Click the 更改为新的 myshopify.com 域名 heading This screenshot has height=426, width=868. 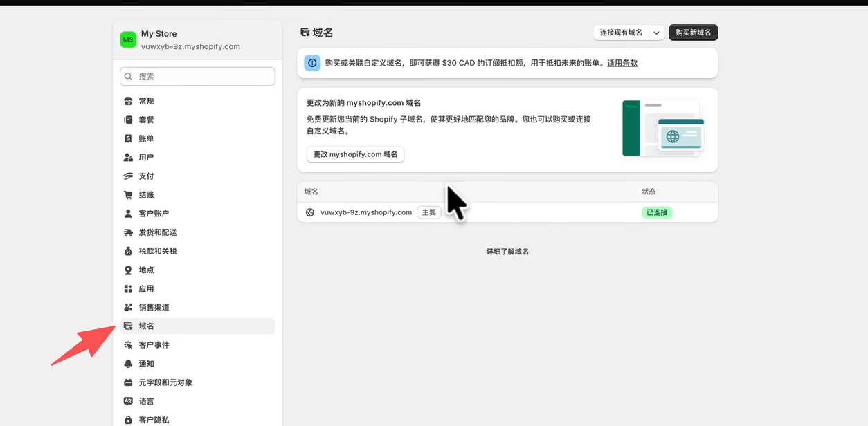pos(364,103)
